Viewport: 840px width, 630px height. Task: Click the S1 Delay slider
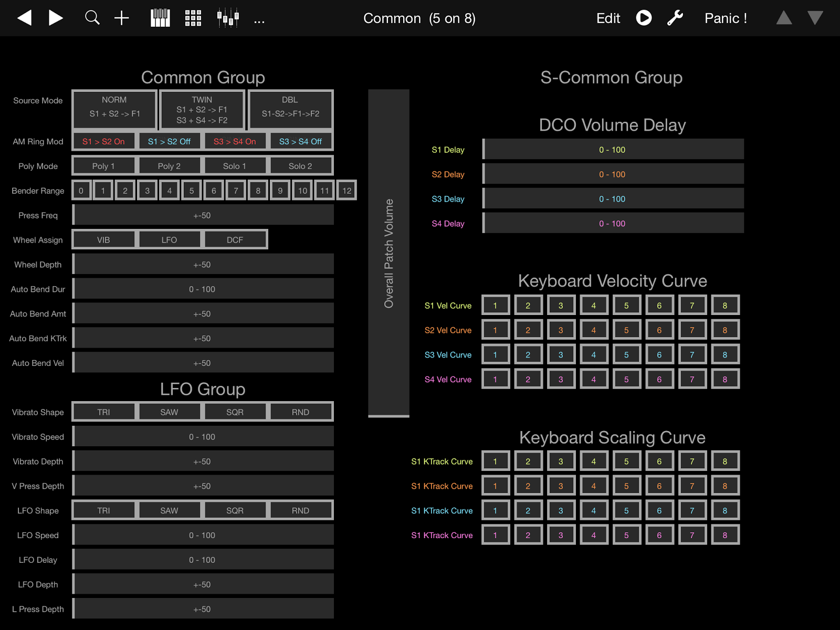613,150
